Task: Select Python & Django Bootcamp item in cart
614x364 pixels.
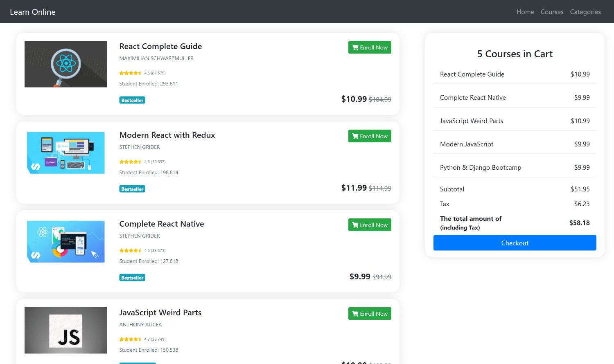Action: (515, 167)
